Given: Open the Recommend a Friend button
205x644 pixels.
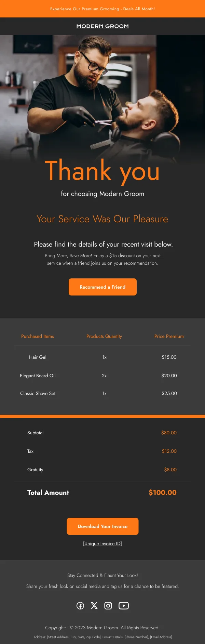Looking at the screenshot, I should click(102, 287).
